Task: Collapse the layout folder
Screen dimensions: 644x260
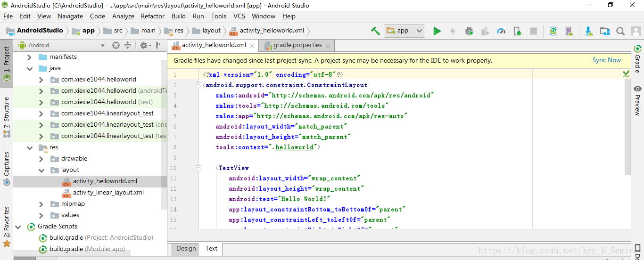Action: [x=41, y=170]
